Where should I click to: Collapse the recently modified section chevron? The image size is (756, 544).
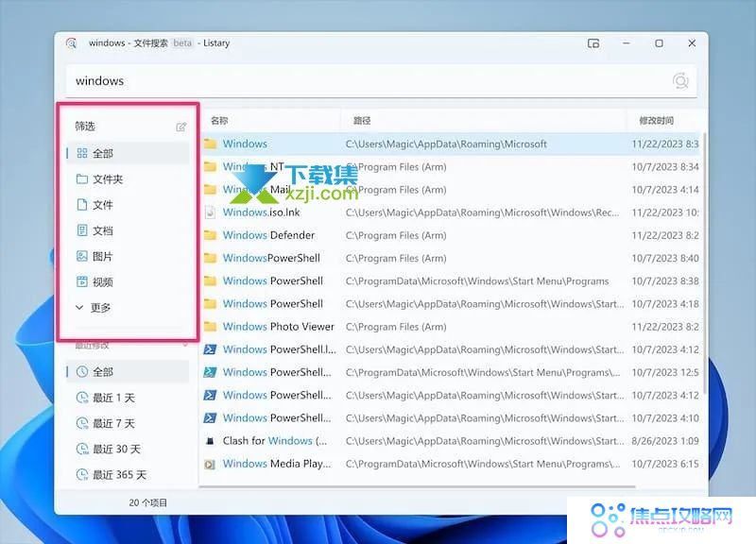[185, 345]
